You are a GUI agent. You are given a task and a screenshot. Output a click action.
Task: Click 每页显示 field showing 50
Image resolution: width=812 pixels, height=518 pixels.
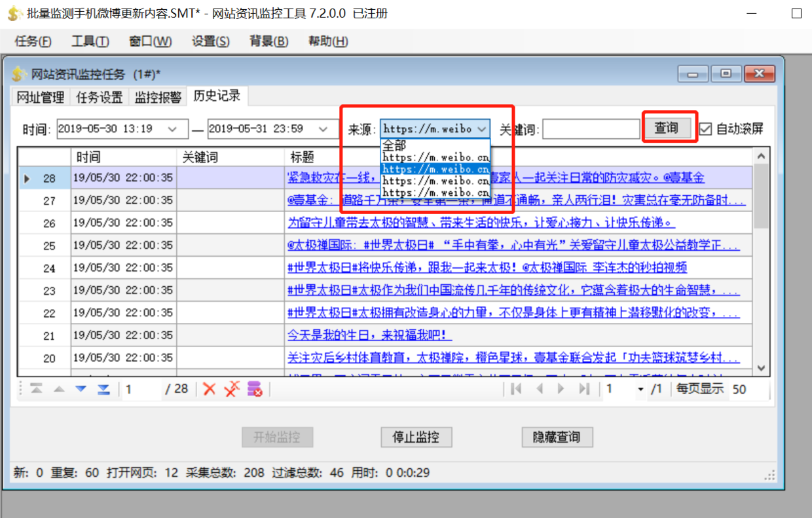[748, 389]
